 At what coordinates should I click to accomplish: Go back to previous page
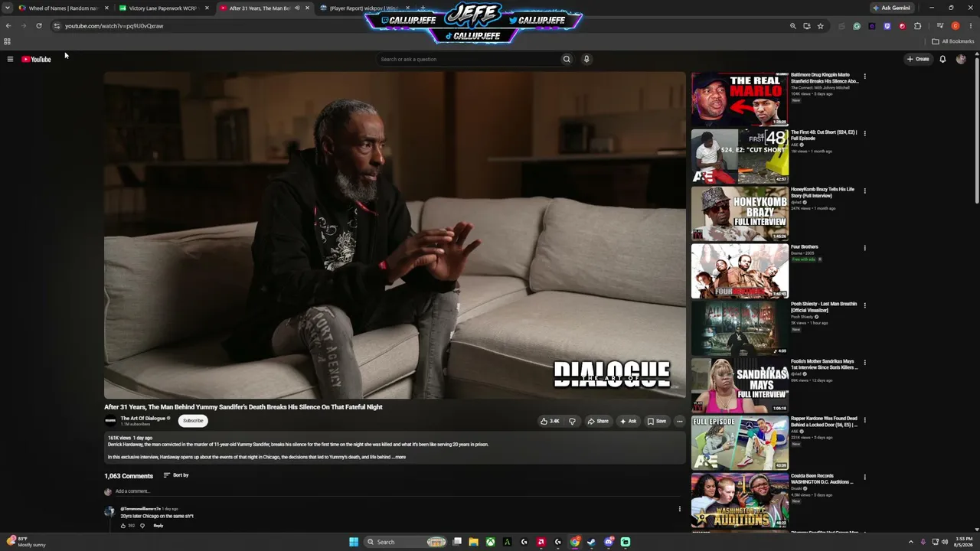8,26
